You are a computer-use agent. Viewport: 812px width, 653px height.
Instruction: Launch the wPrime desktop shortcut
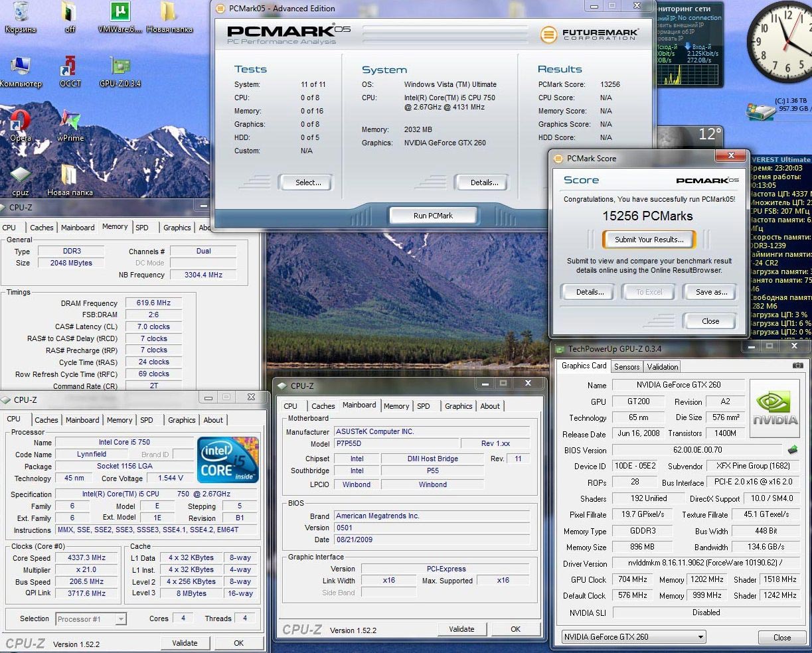70,125
